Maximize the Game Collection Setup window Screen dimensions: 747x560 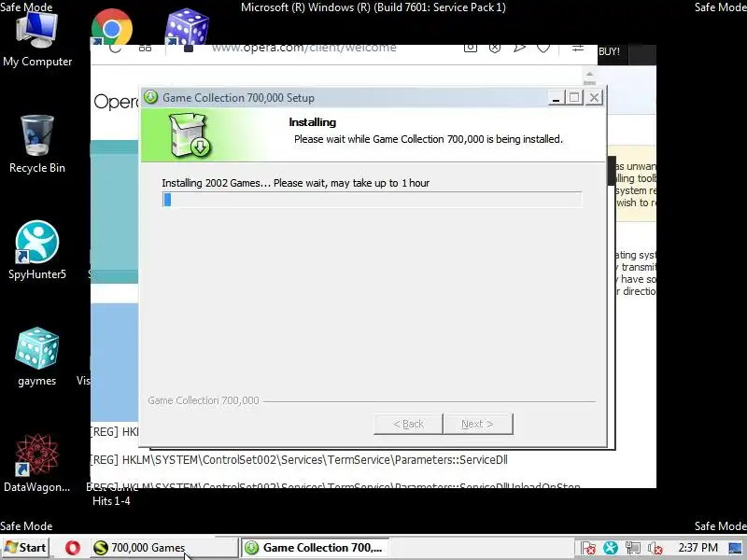click(x=574, y=98)
